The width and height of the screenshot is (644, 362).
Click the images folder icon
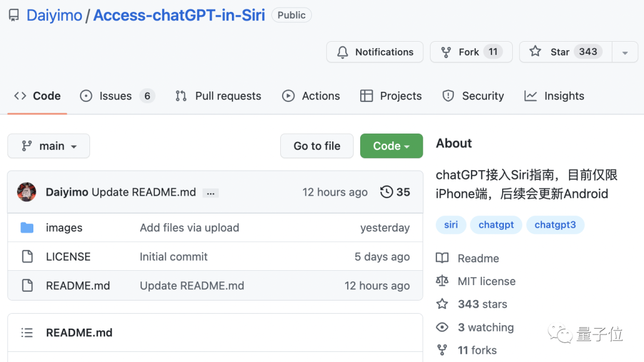(x=27, y=228)
